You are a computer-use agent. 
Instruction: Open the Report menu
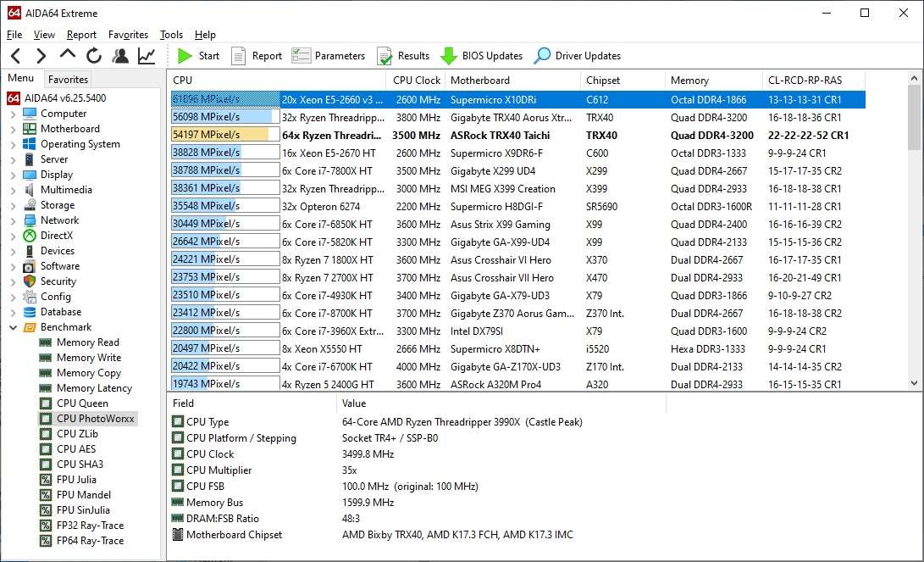(81, 34)
